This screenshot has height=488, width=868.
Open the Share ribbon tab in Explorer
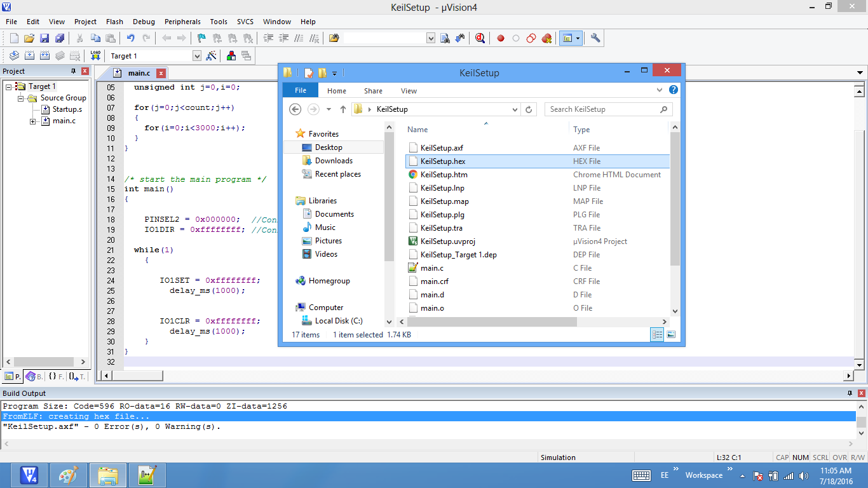(373, 91)
